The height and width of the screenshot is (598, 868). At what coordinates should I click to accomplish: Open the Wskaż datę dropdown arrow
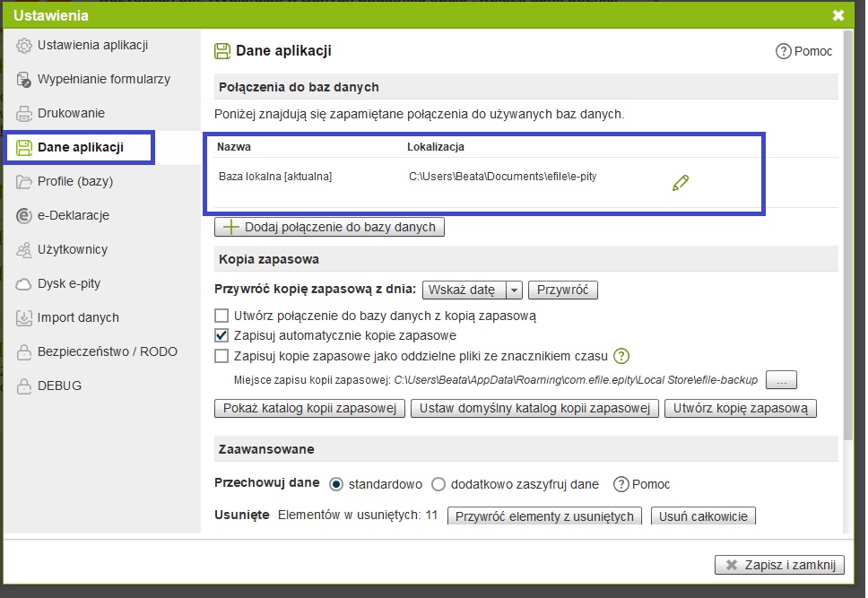point(514,290)
